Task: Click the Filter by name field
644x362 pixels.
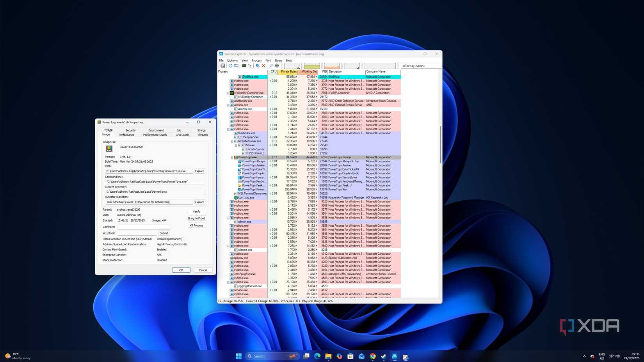Action: (x=421, y=66)
